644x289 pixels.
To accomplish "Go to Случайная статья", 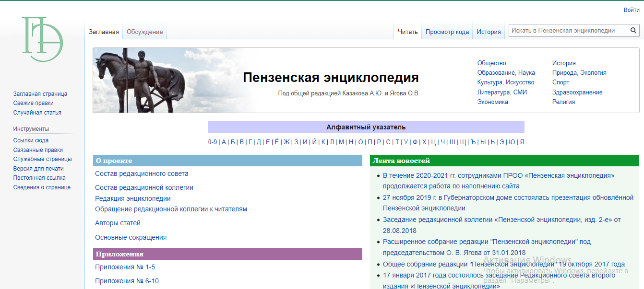I will (x=37, y=113).
